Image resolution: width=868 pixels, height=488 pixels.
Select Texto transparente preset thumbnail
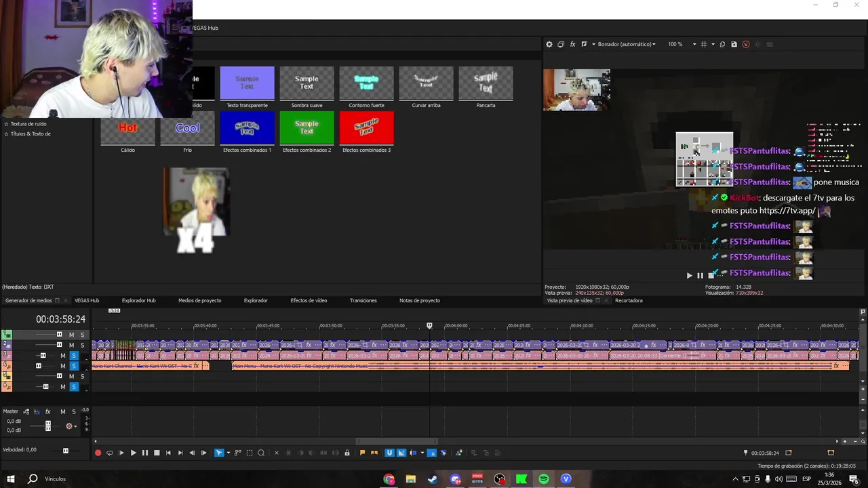[247, 83]
